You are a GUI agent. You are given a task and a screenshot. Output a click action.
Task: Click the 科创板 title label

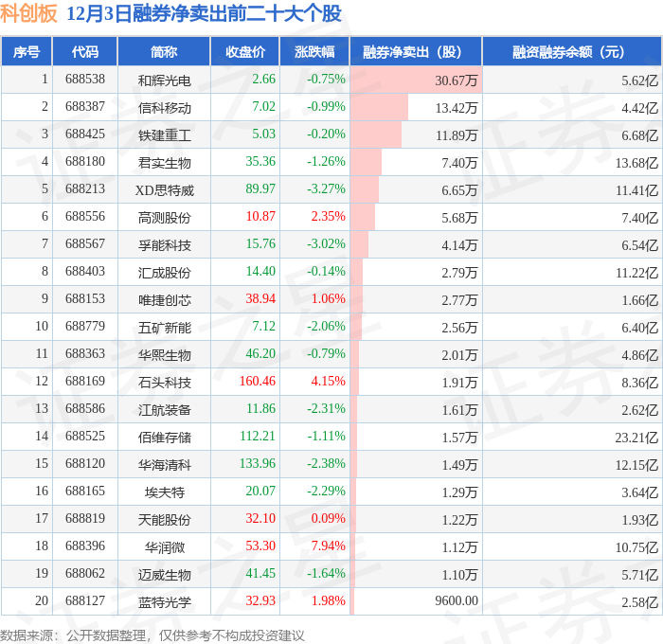point(28,13)
